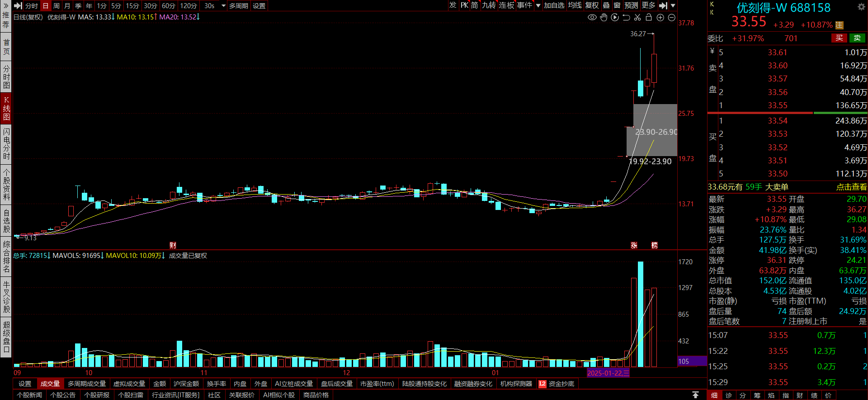Screen dimensions: 868x400
Task: Click the 2025-01-22 date marker on axis
Action: [x=608, y=373]
